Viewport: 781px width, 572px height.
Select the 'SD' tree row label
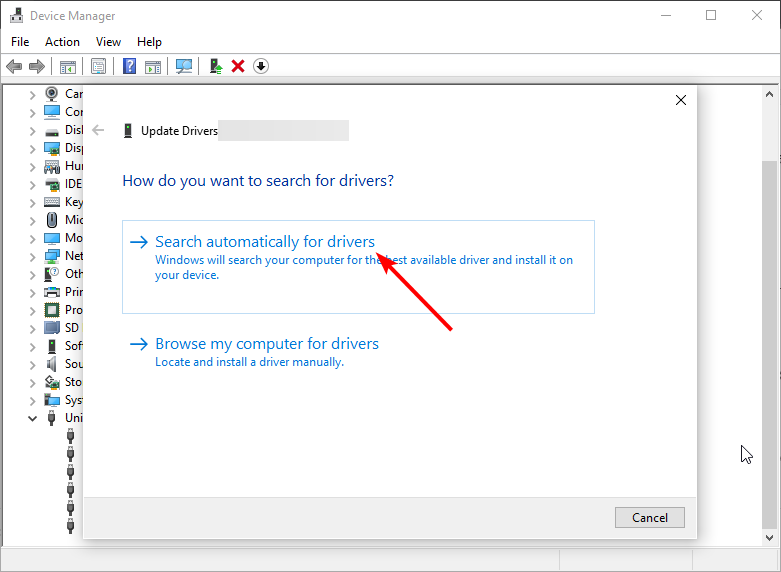pyautogui.click(x=72, y=328)
